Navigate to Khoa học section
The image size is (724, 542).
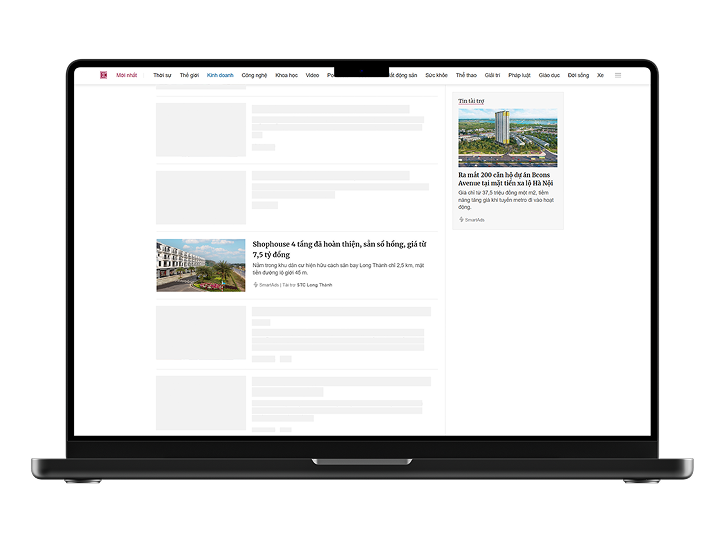(287, 75)
